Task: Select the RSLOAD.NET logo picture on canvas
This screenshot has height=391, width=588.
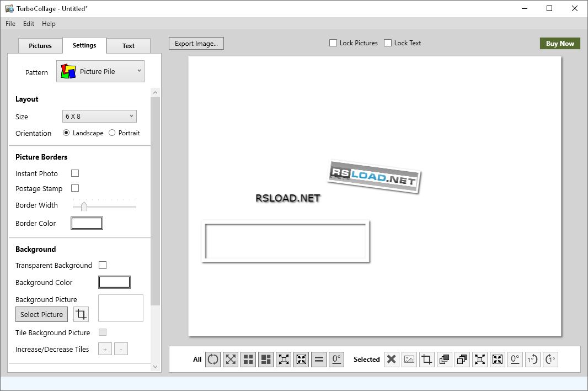Action: tap(374, 177)
